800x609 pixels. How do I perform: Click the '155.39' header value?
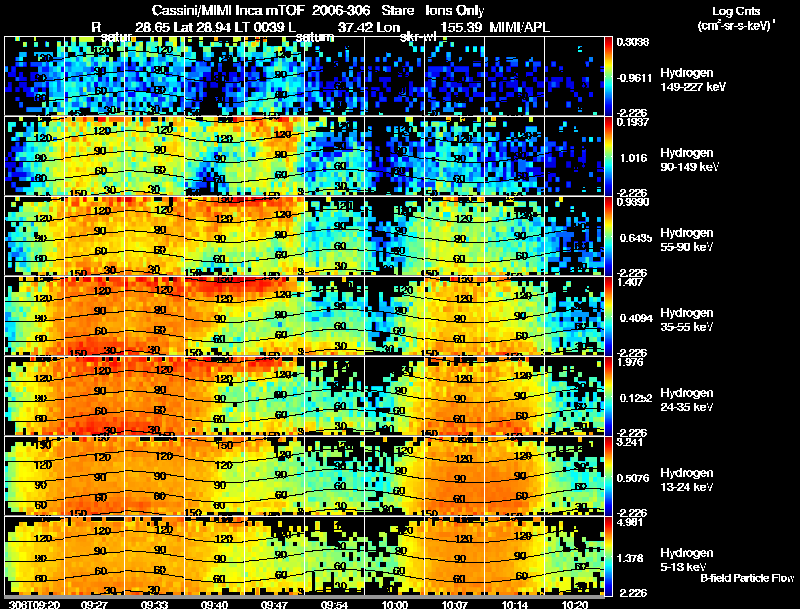click(x=461, y=27)
